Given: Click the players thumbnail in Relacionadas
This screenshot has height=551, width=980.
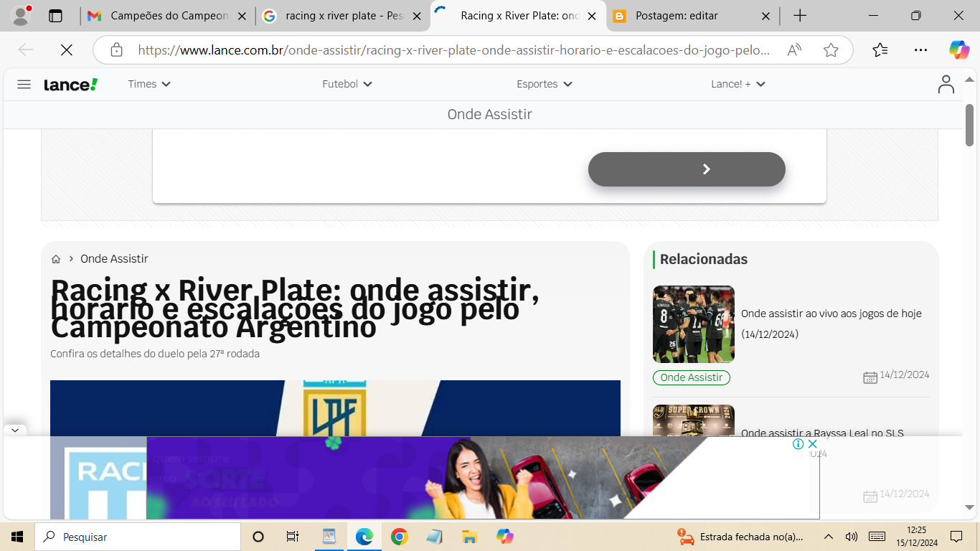Looking at the screenshot, I should 694,324.
